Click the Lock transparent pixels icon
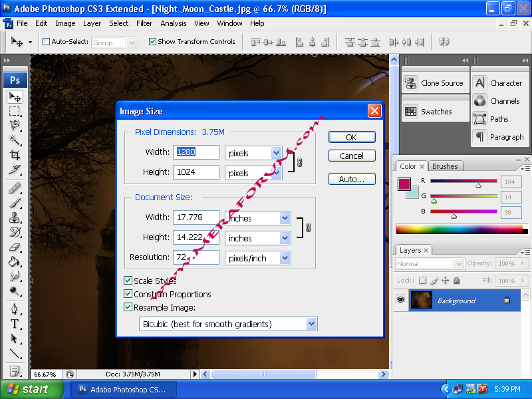Viewport: 532px width, 399px height. pyautogui.click(x=422, y=281)
